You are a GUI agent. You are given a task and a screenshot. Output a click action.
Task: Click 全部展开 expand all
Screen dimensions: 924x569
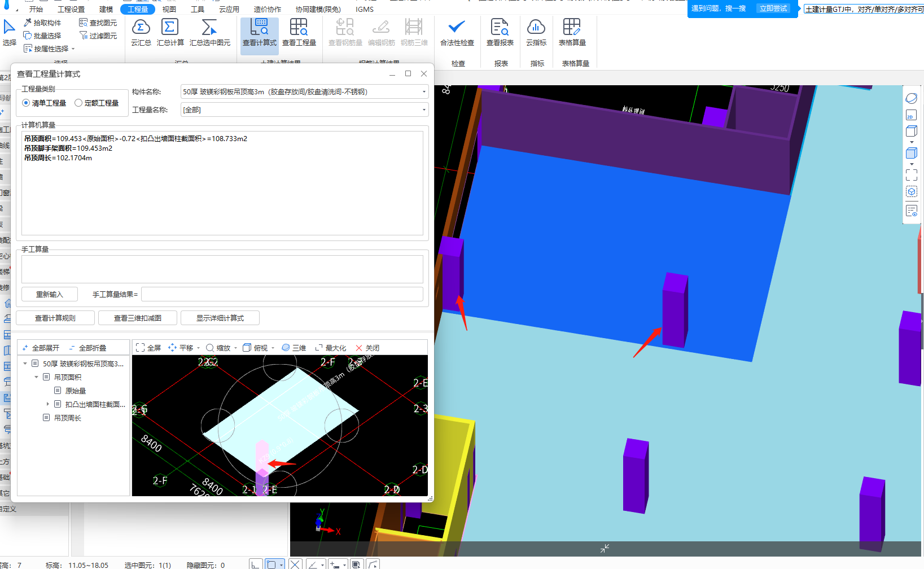tap(41, 348)
